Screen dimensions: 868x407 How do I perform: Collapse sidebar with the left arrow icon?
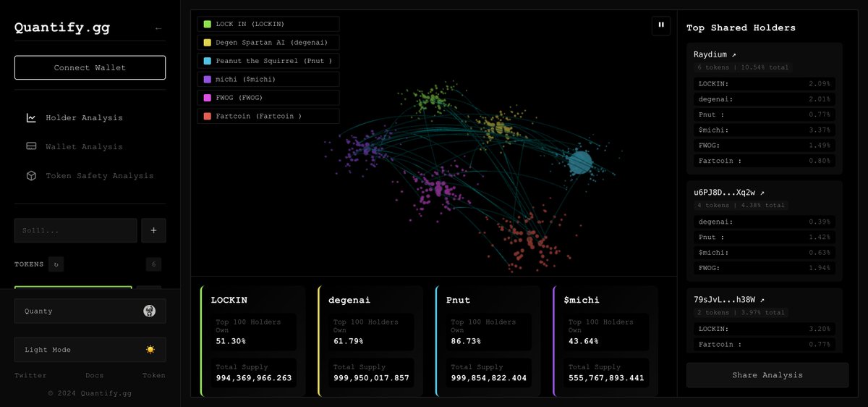(158, 29)
